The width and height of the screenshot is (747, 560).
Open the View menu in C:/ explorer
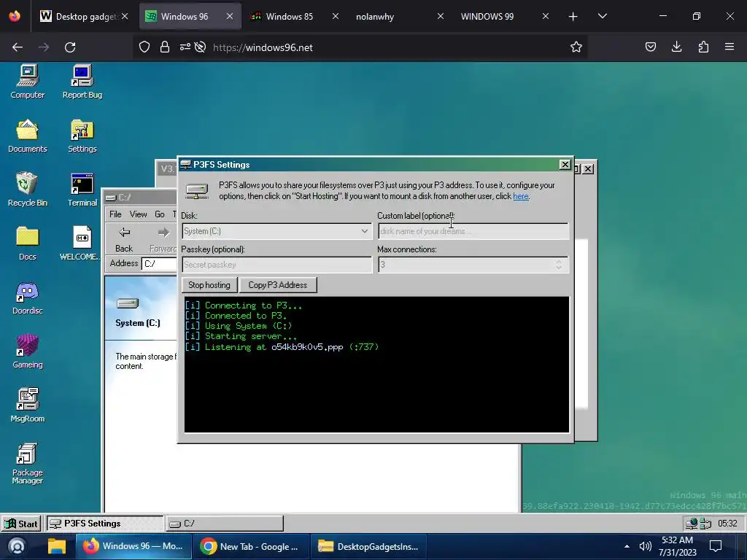pyautogui.click(x=138, y=214)
